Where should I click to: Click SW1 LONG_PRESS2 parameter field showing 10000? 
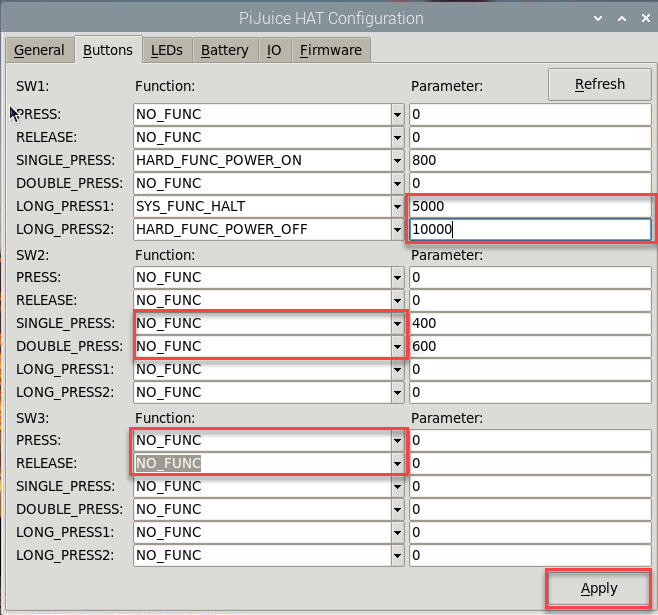(x=530, y=229)
